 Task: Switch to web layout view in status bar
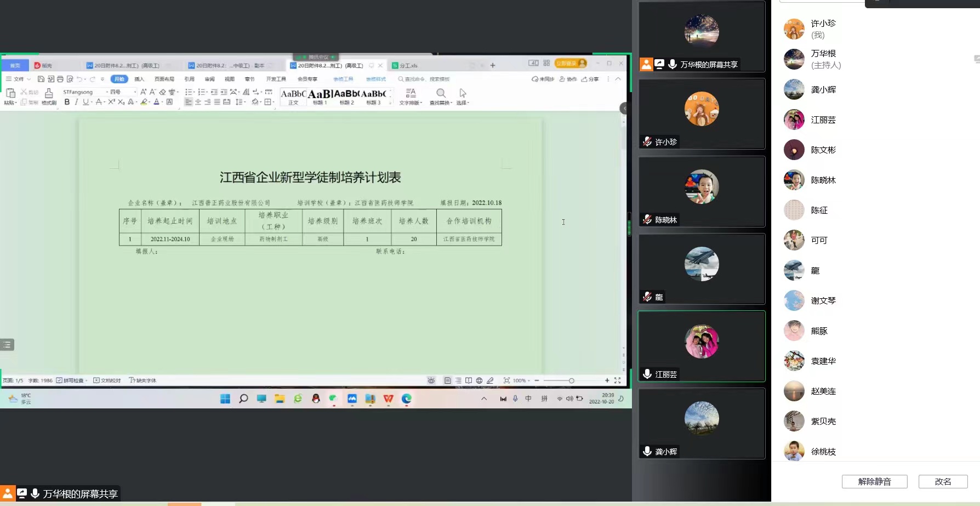tap(479, 380)
